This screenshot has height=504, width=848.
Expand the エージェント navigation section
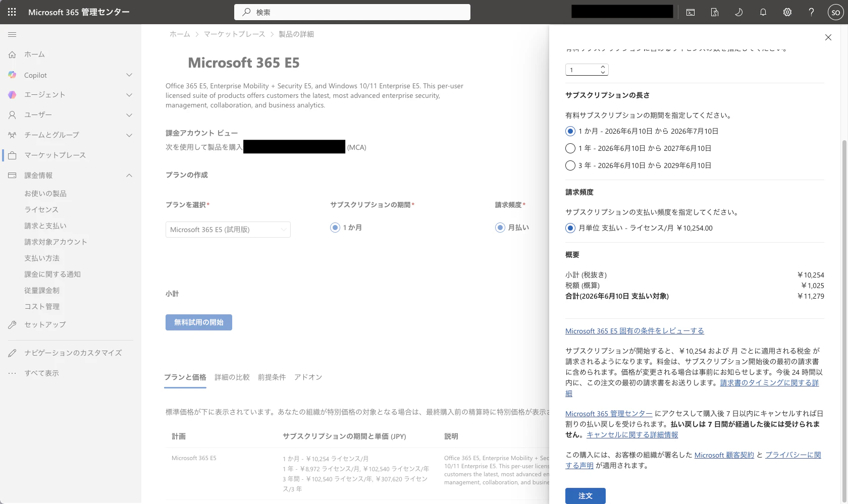coord(129,95)
